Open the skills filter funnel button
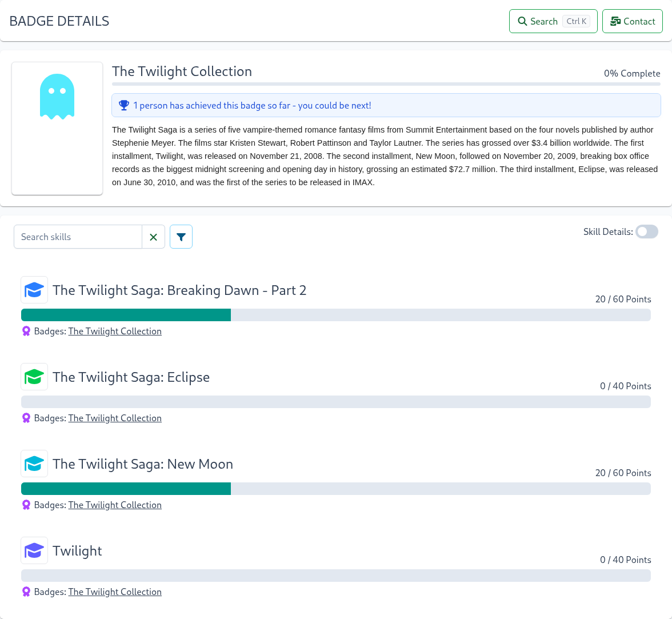 point(181,237)
